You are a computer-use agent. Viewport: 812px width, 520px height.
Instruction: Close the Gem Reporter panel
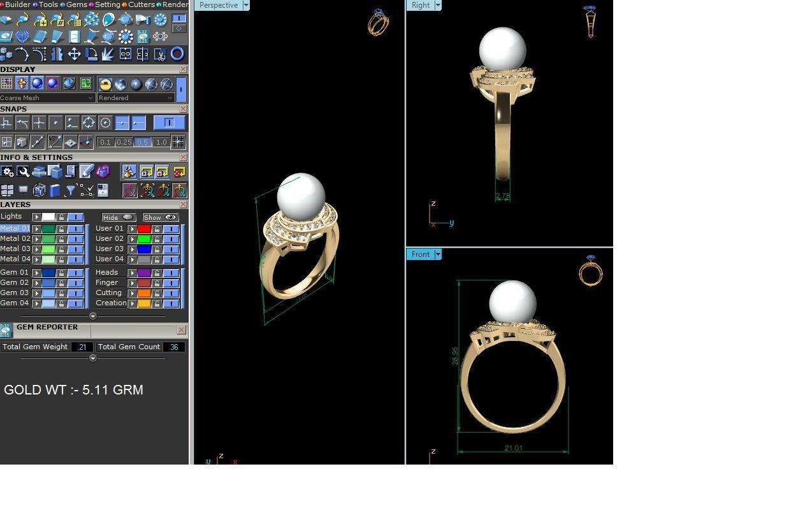(182, 329)
